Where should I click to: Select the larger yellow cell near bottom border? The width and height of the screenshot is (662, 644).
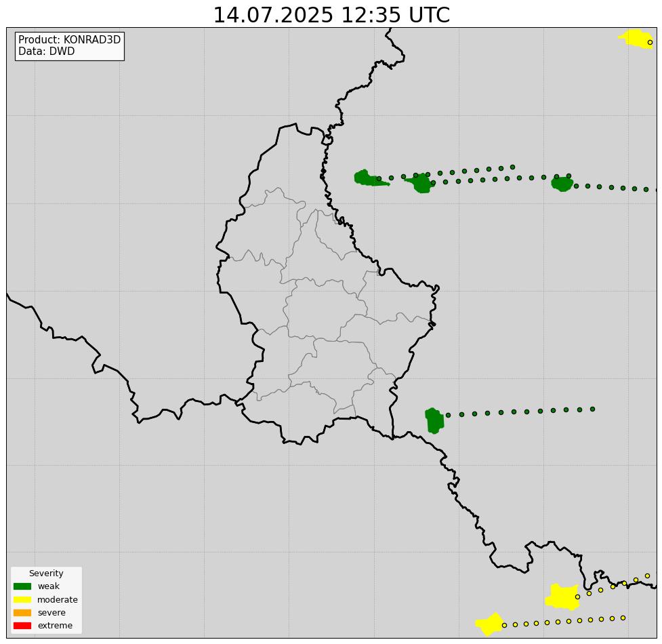coord(562,597)
